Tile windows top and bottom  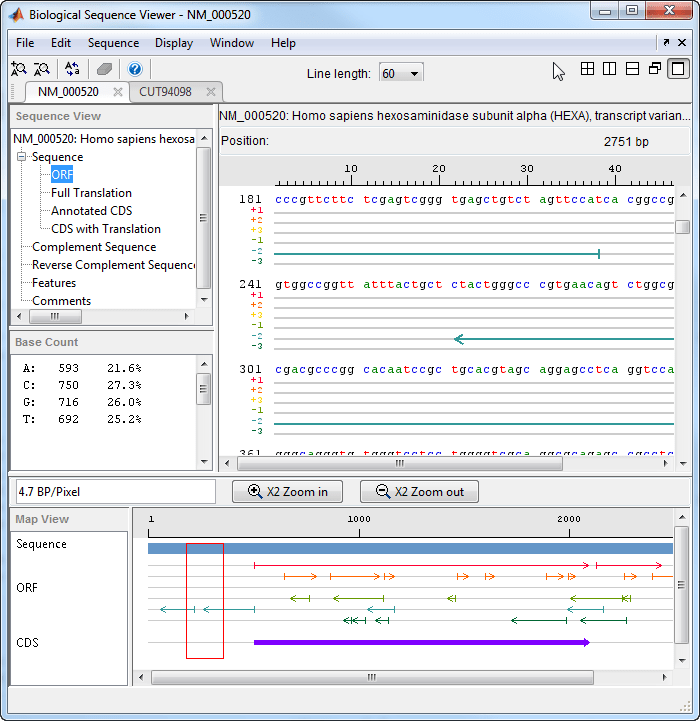point(632,69)
